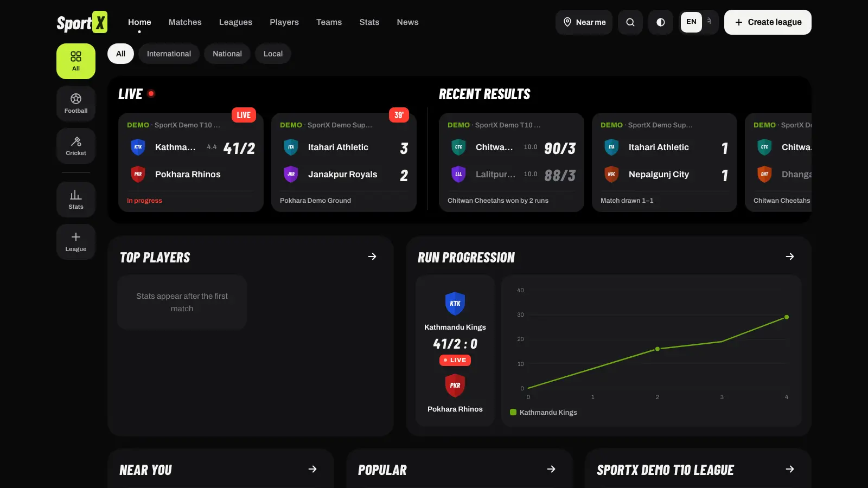Go to the Stats top nav item
The image size is (868, 488).
369,22
